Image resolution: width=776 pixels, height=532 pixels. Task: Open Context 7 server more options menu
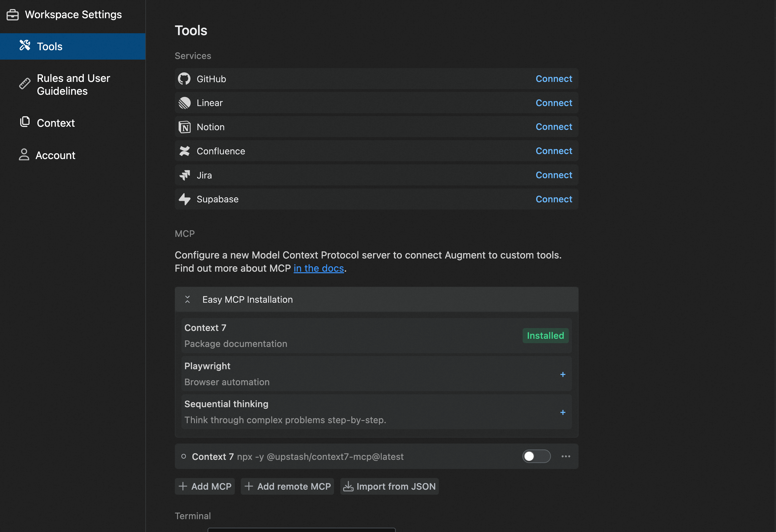pos(566,456)
